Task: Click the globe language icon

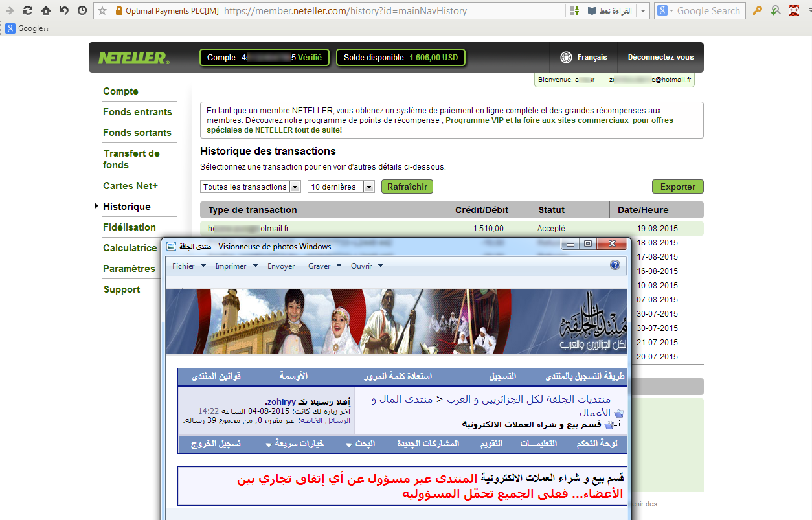Action: tap(566, 57)
